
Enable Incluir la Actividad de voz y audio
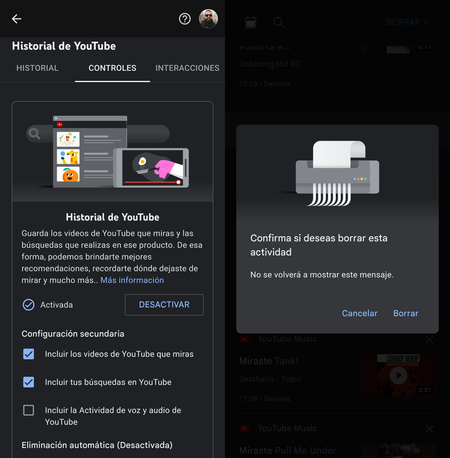(29, 410)
